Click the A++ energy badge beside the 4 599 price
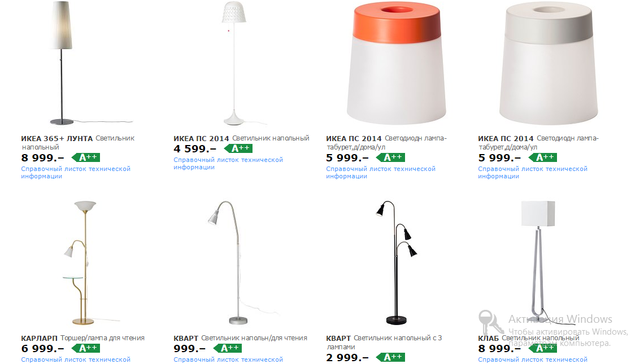631x364 pixels. point(238,148)
